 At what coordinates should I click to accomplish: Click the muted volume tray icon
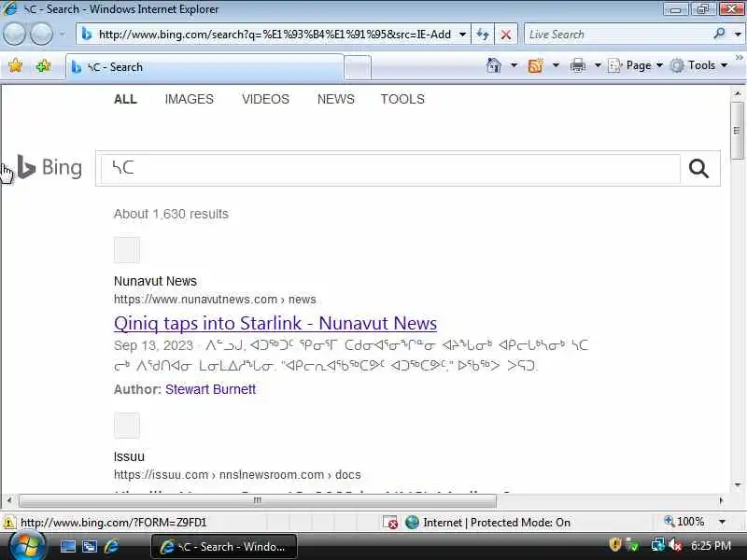[675, 544]
